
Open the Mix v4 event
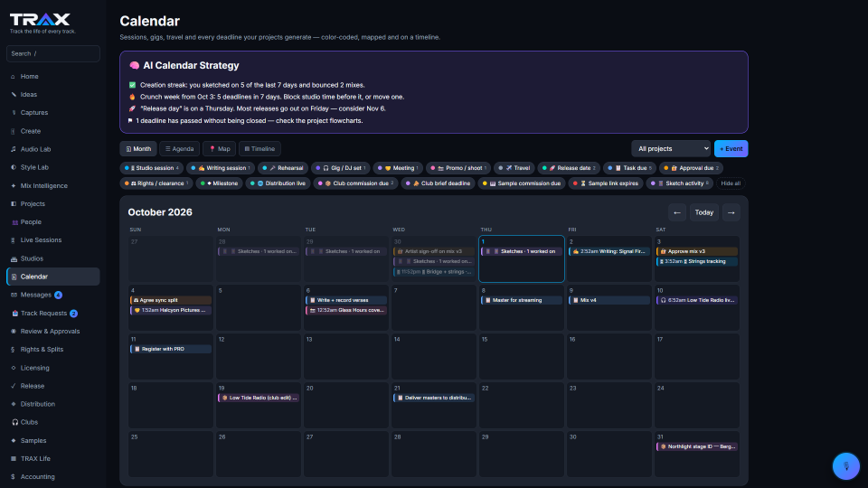coord(609,300)
